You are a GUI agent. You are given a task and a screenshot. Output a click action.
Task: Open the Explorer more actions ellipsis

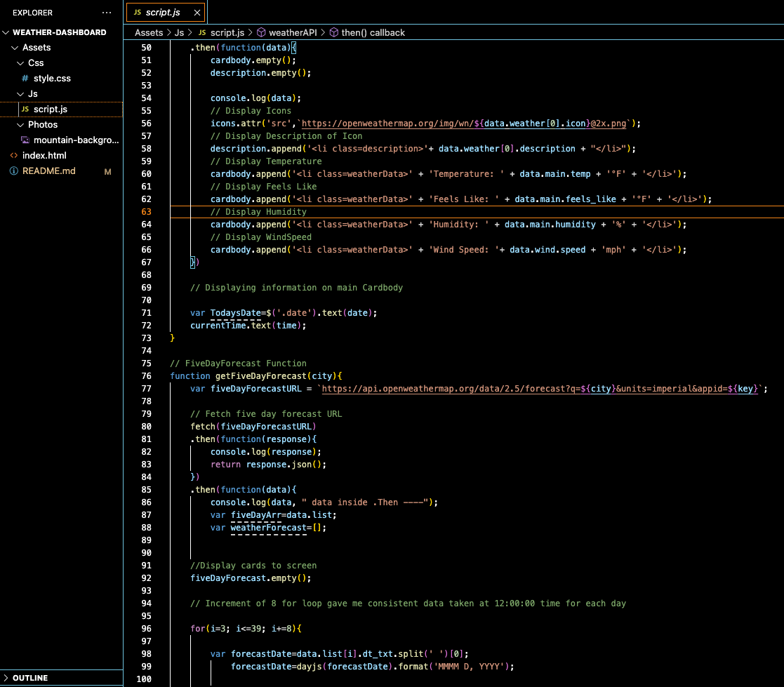click(107, 13)
